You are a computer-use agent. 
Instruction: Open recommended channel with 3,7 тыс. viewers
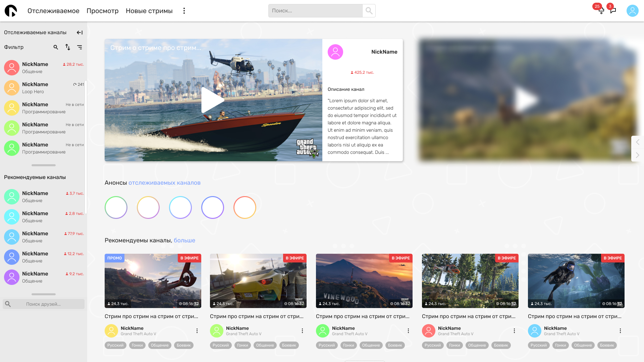coord(44,197)
